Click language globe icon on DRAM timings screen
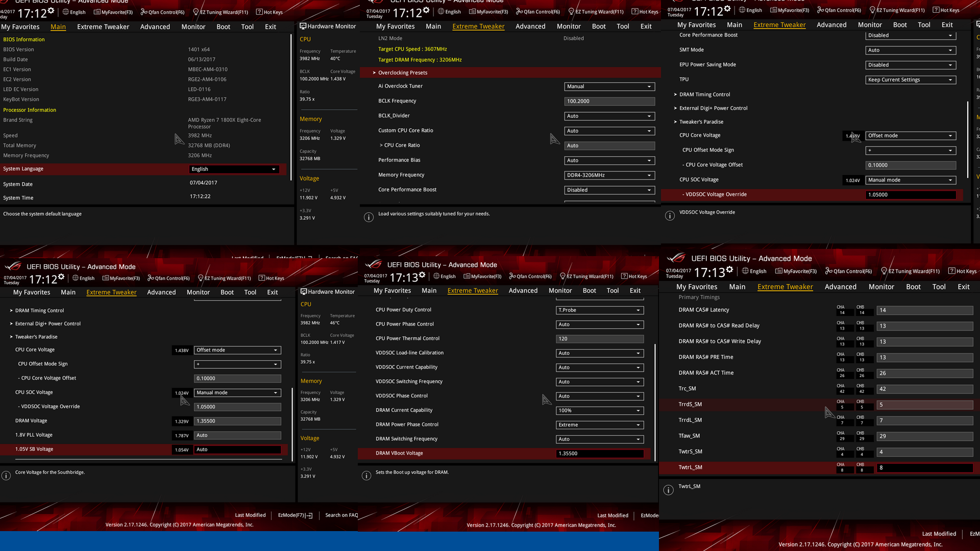This screenshot has height=551, width=980. [746, 271]
